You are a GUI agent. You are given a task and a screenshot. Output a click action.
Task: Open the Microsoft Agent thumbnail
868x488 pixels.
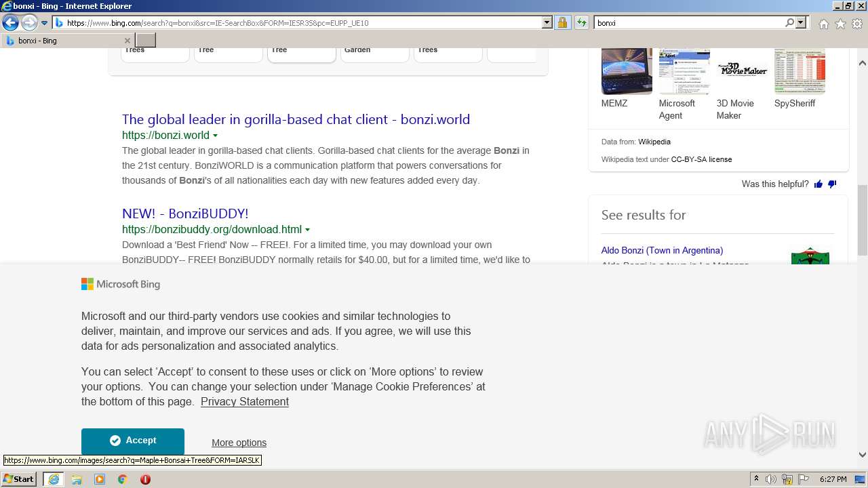[x=684, y=71]
